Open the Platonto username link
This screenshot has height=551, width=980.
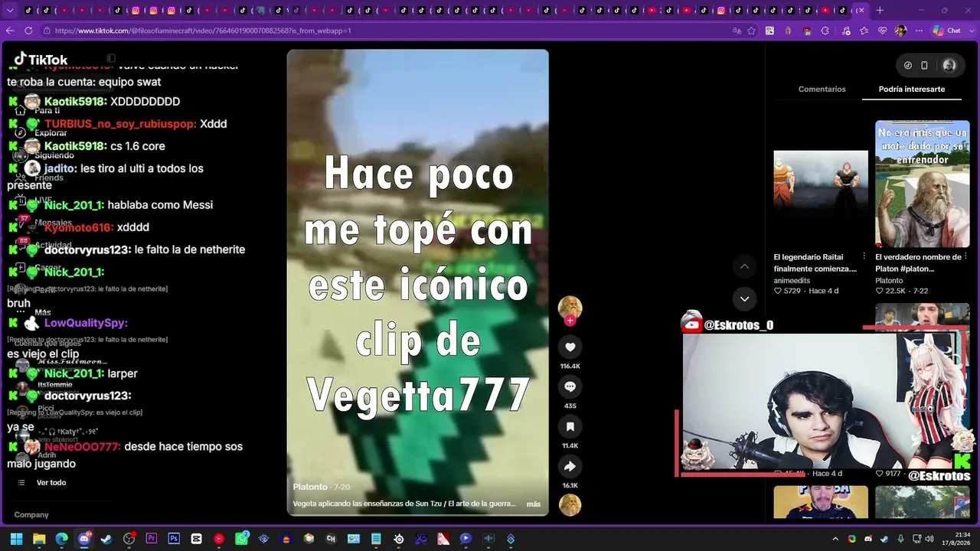310,487
